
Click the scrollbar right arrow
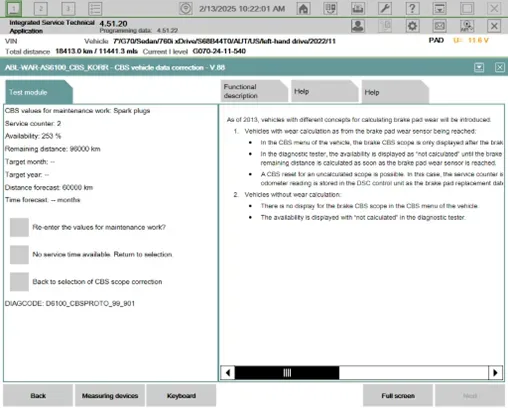(x=495, y=373)
